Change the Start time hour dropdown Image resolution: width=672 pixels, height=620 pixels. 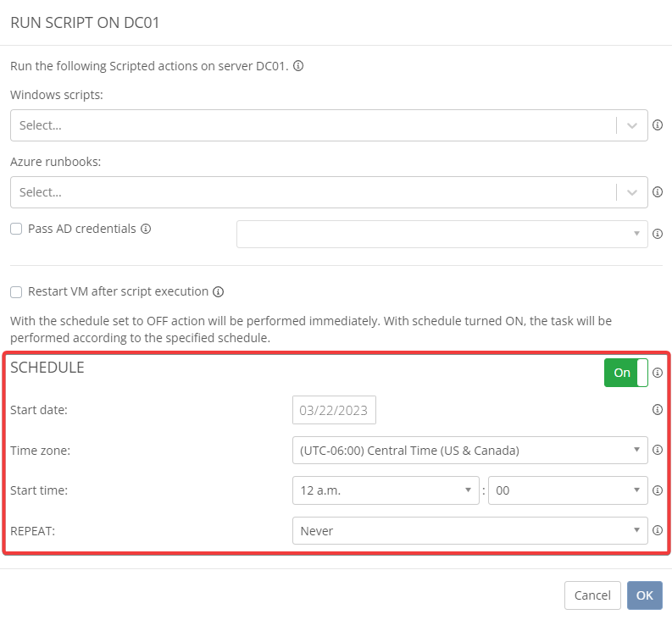(386, 490)
